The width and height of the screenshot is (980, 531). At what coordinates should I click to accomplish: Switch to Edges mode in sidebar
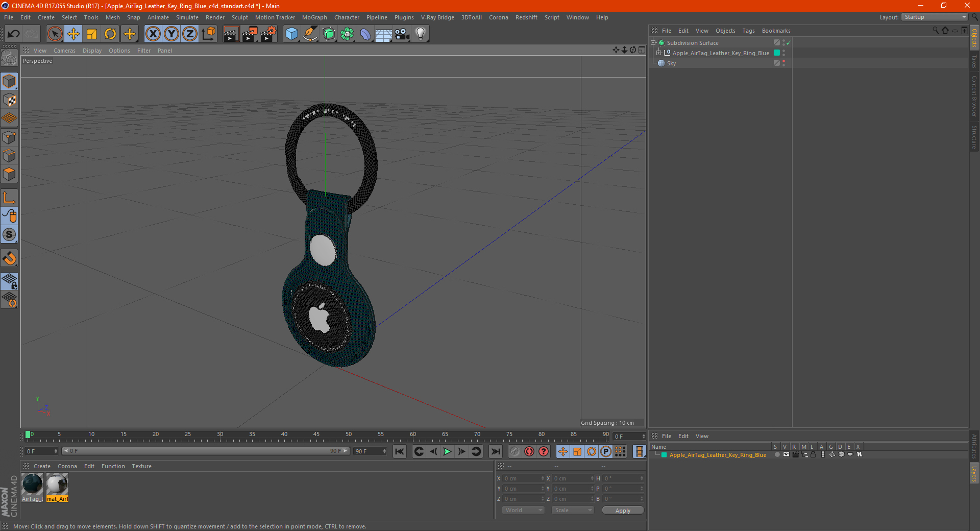tap(9, 156)
